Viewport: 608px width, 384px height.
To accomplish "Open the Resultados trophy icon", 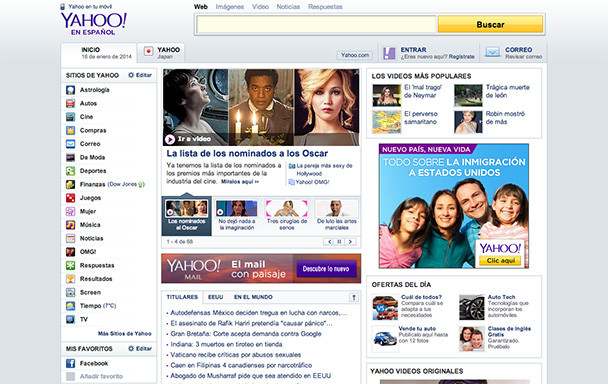I will (x=70, y=279).
